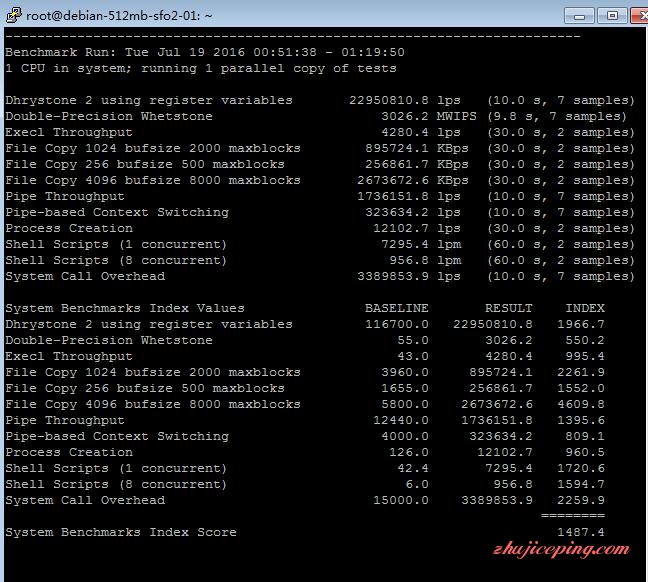Maximize the terminal window

point(612,16)
